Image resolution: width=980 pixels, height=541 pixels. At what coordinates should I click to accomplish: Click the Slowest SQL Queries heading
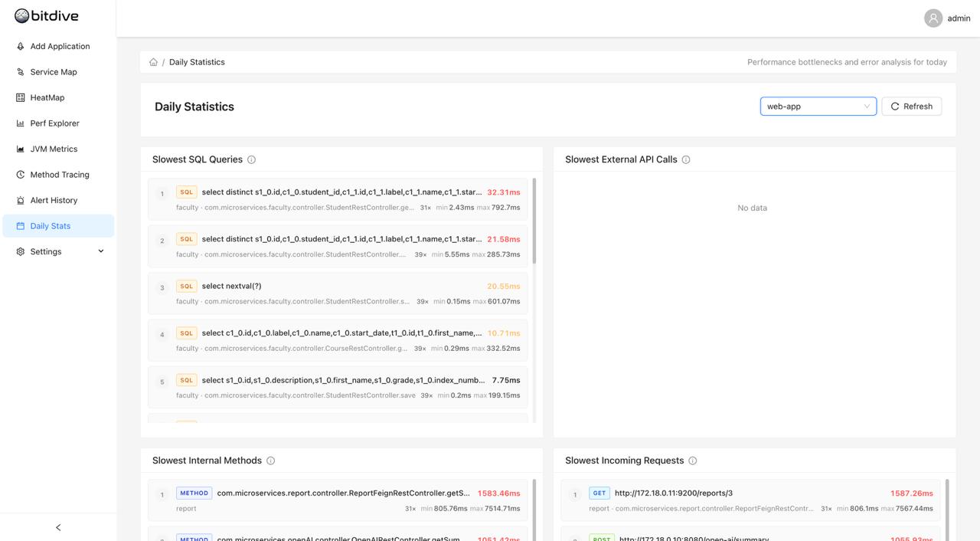pyautogui.click(x=198, y=159)
